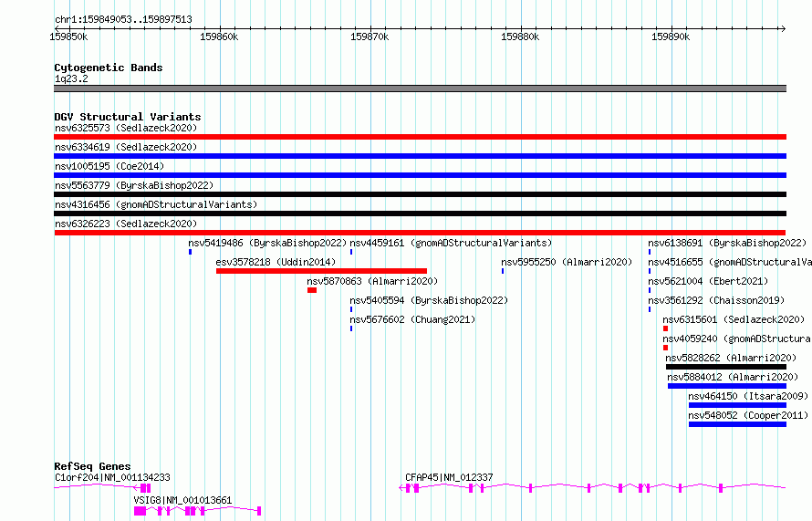Click the nsv6325573 (Sedlazeck2020) variant label
The width and height of the screenshot is (812, 521).
tap(126, 128)
